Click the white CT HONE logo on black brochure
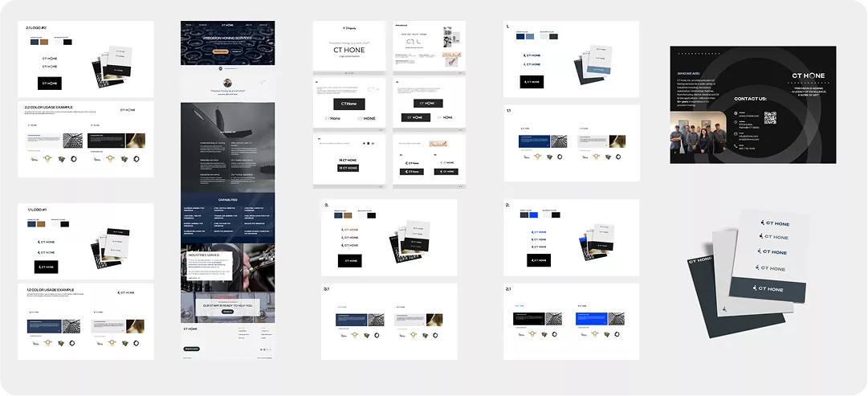This screenshot has height=396, width=868. 808,76
